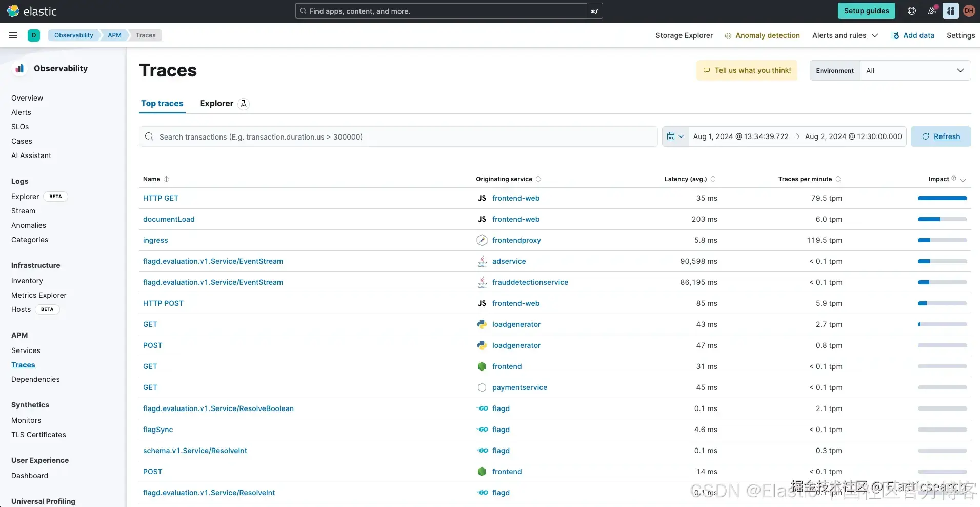Expand Alerts and rules menu
The height and width of the screenshot is (507, 980).
(x=845, y=35)
